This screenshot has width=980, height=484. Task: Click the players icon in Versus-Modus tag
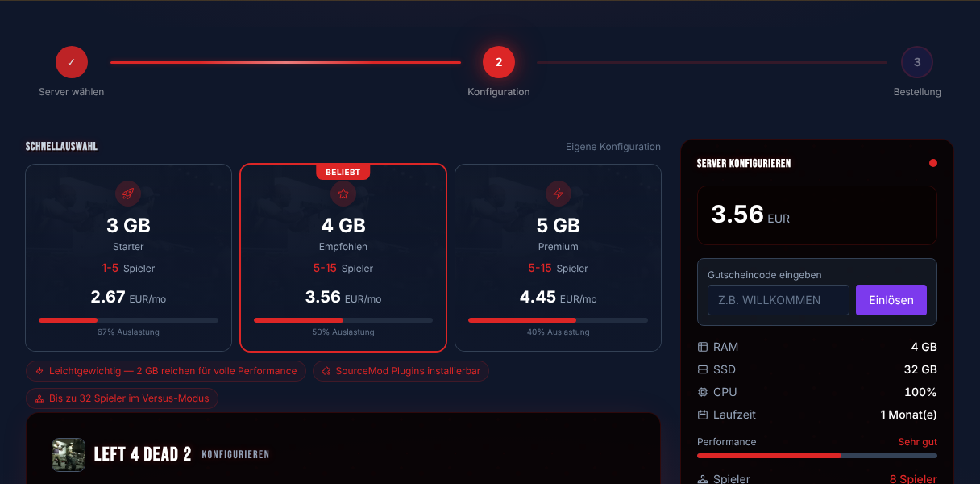point(39,398)
